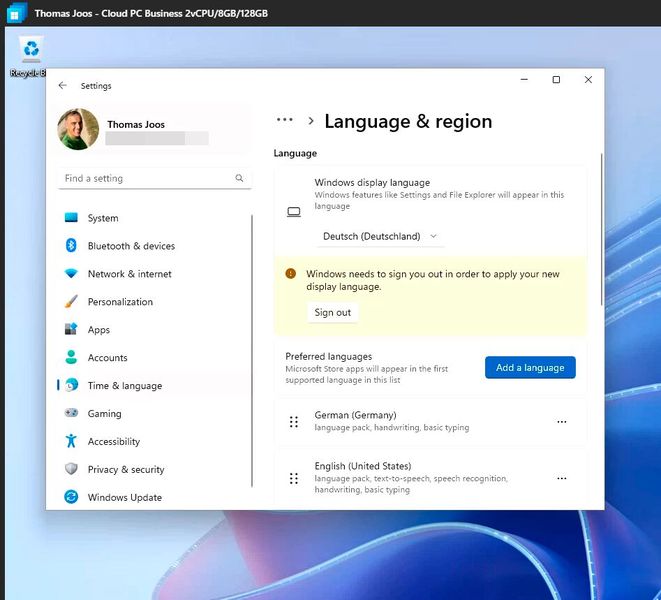Click the search magnifier icon
Image resolution: width=661 pixels, height=600 pixels.
point(239,178)
